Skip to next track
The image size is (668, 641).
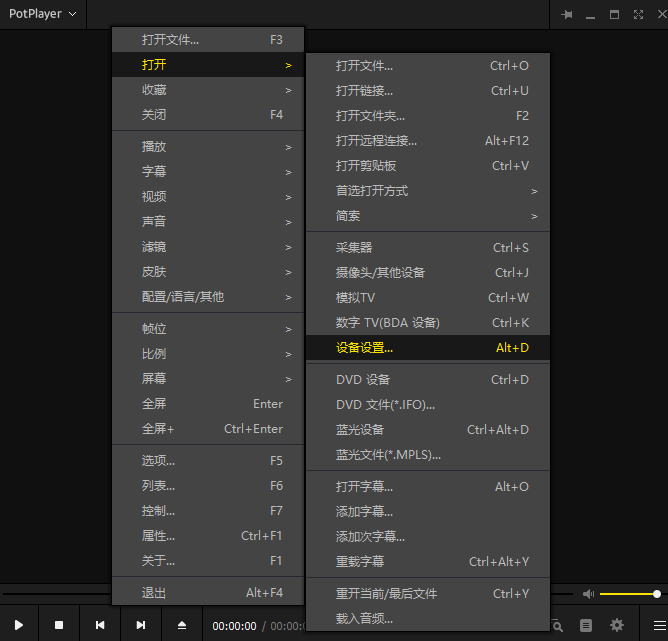pos(141,625)
